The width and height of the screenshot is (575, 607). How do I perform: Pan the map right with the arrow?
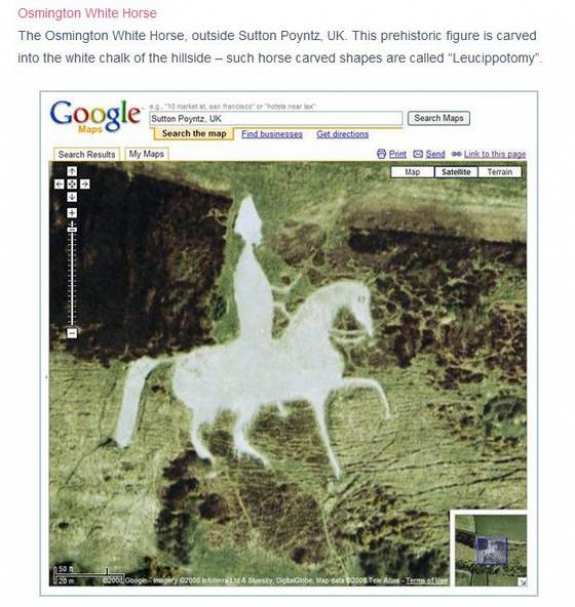[85, 184]
